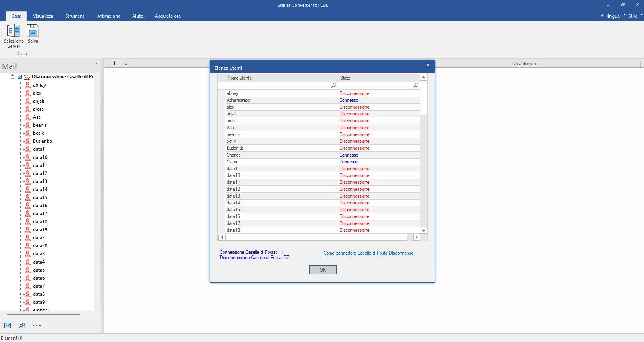Click the user list scroll left arrow
Image resolution: width=644 pixels, height=342 pixels.
click(x=222, y=237)
